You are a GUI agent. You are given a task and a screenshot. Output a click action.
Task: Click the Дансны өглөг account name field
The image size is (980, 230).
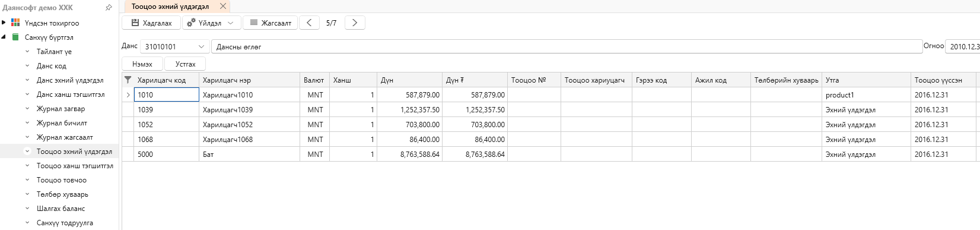(x=567, y=46)
